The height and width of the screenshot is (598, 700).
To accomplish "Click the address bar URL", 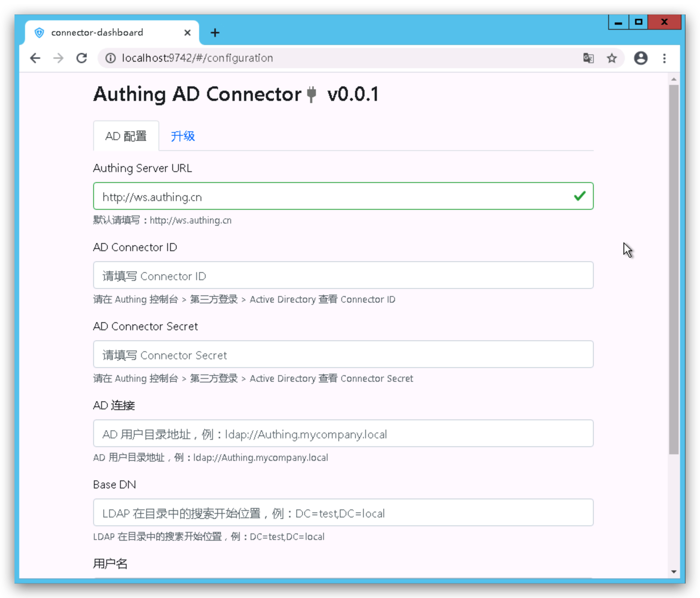I will click(197, 58).
